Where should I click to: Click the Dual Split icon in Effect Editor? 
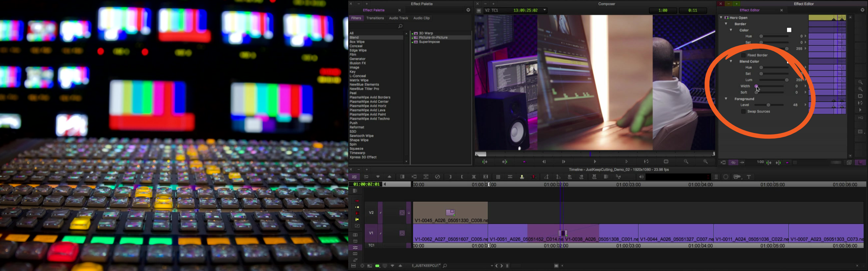(x=860, y=96)
